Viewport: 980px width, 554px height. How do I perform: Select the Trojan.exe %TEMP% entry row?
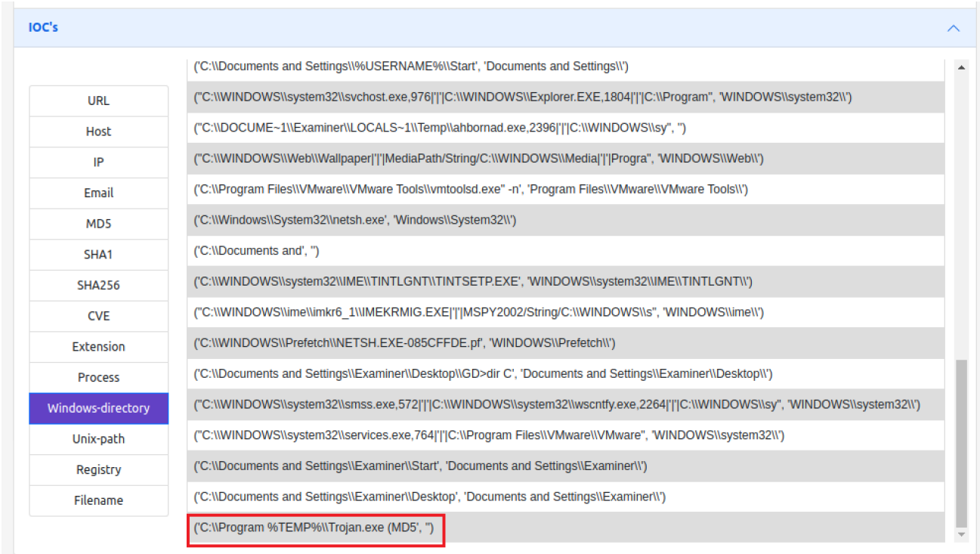(314, 528)
